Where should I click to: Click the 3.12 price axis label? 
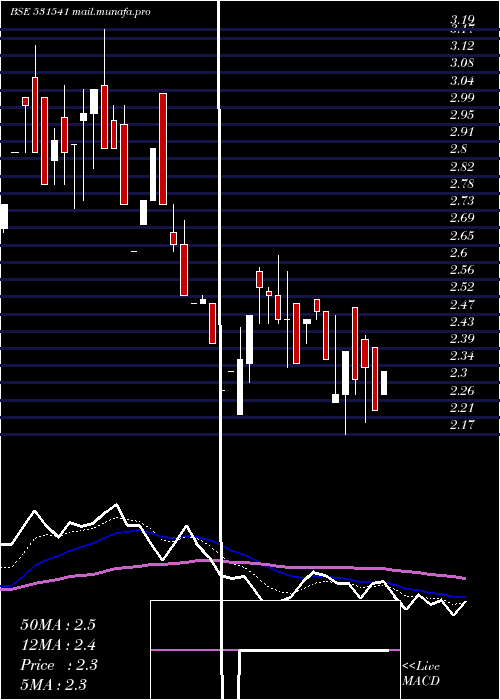(462, 46)
